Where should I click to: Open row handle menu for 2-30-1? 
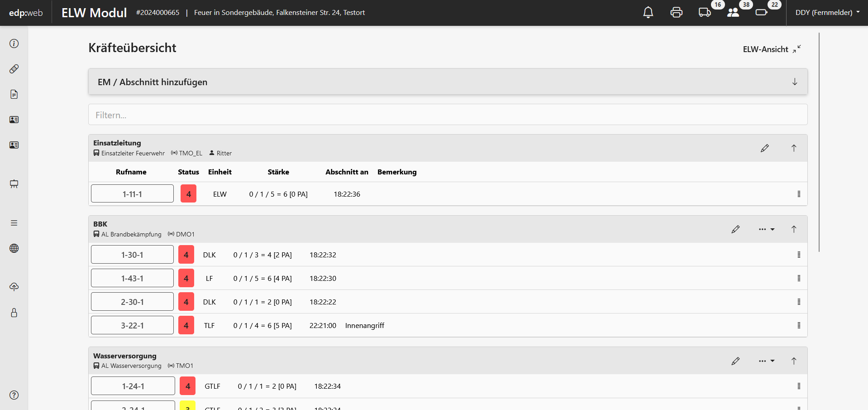(799, 302)
